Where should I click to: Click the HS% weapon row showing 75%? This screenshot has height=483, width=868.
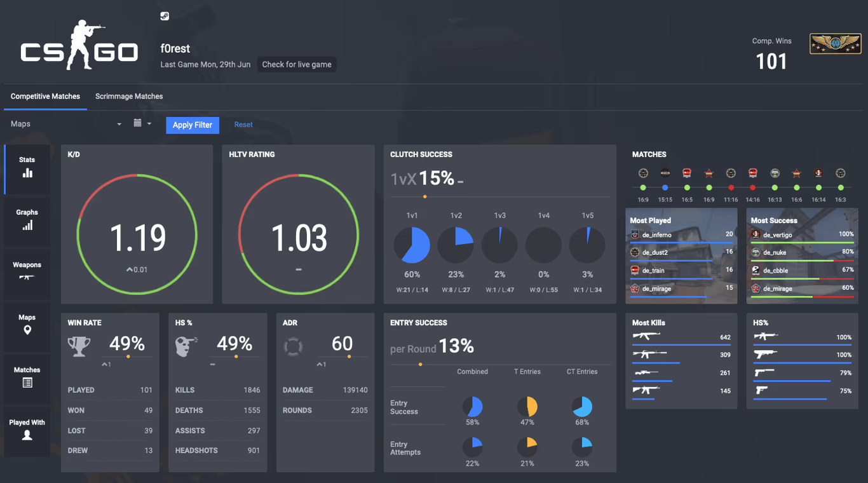[802, 391]
